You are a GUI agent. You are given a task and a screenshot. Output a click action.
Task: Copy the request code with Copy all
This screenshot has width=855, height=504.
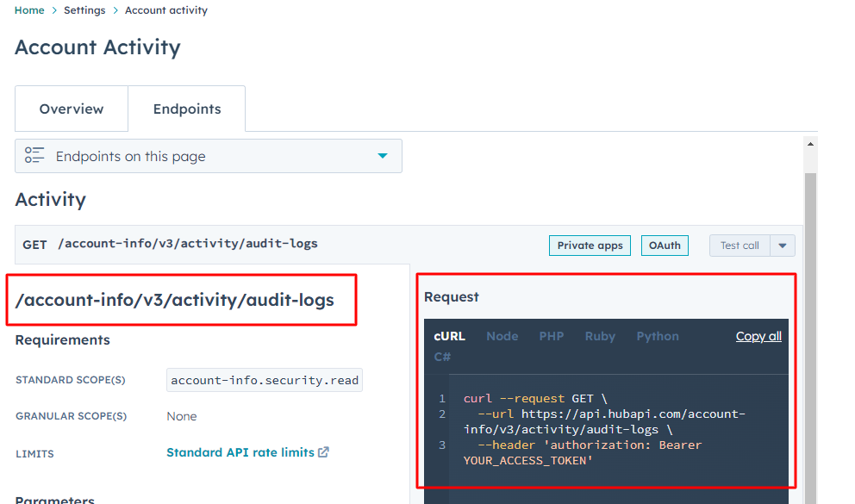tap(758, 336)
